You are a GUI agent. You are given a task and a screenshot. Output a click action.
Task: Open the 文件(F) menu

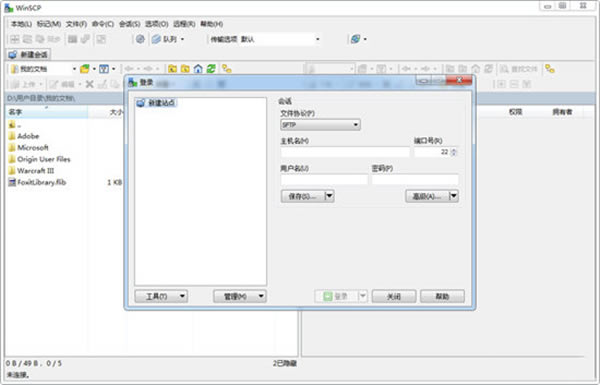click(76, 24)
